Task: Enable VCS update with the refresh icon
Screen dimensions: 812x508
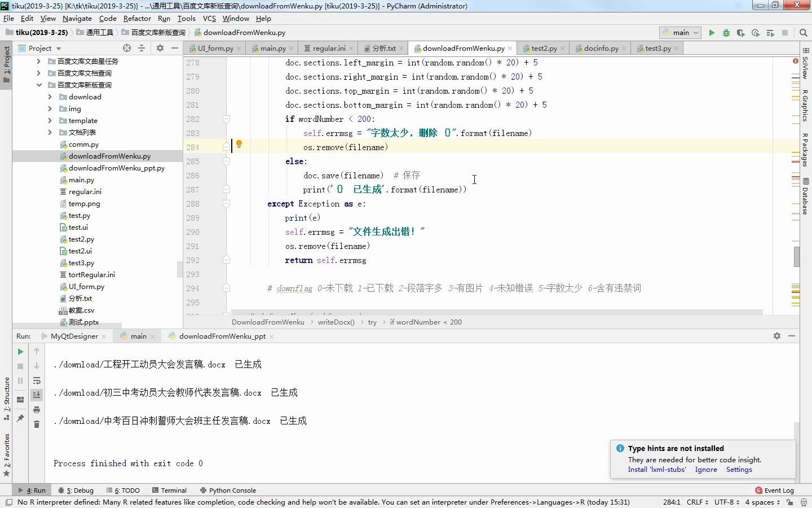Action: pyautogui.click(x=756, y=32)
